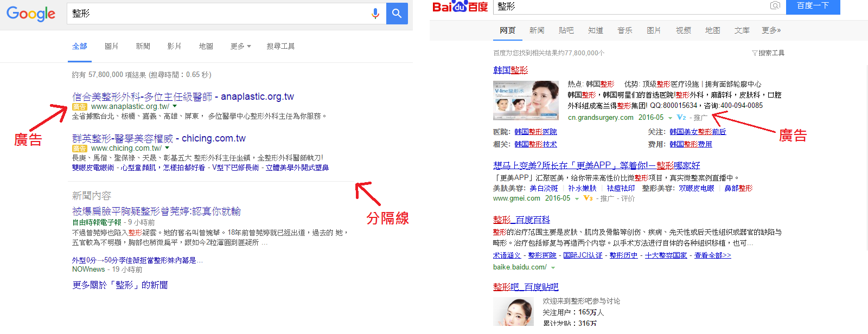Open the 双眼皮电眼 link
868x334 pixels.
697,189
